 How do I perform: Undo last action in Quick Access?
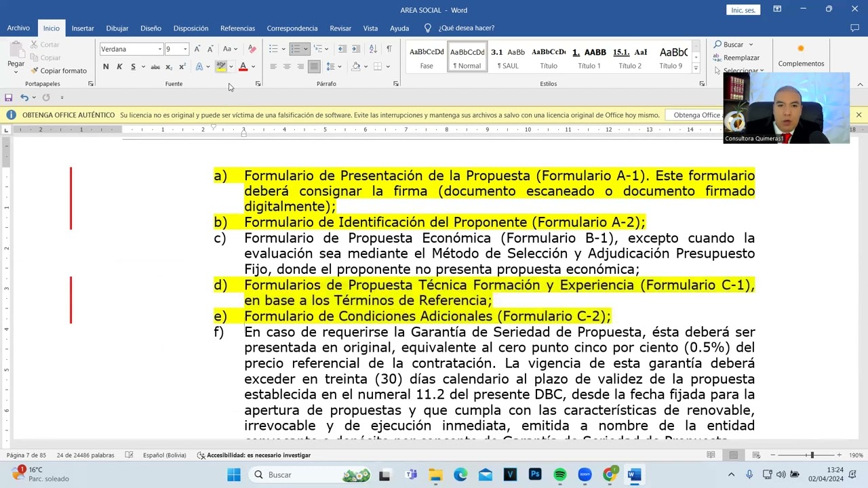[x=24, y=98]
